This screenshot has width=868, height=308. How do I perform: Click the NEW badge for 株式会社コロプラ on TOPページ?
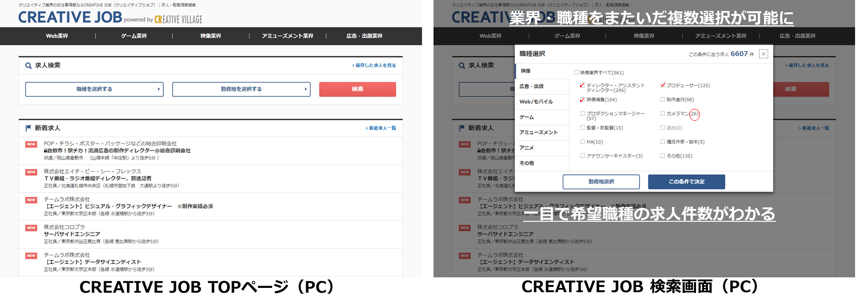(31, 228)
